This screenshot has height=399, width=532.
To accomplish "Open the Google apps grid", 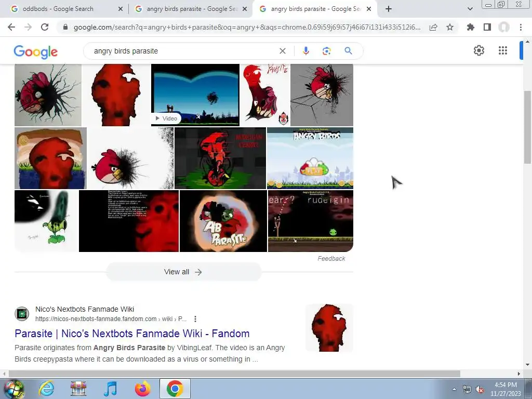I will point(503,50).
